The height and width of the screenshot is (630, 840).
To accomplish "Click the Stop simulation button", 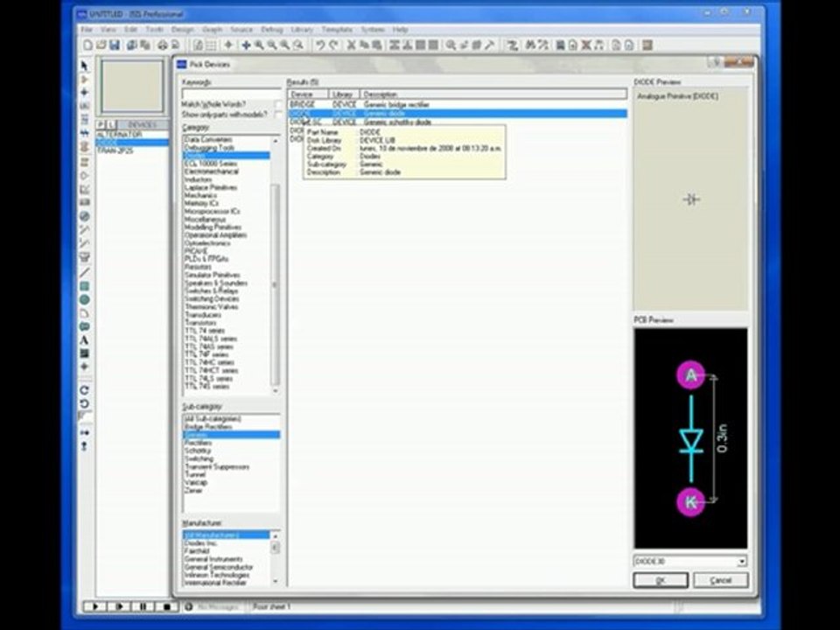I will pyautogui.click(x=166, y=606).
